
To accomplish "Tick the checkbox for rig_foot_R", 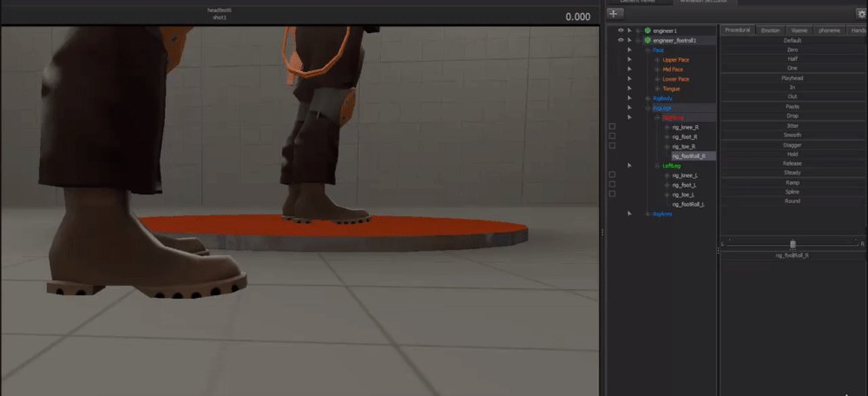I will tap(612, 135).
